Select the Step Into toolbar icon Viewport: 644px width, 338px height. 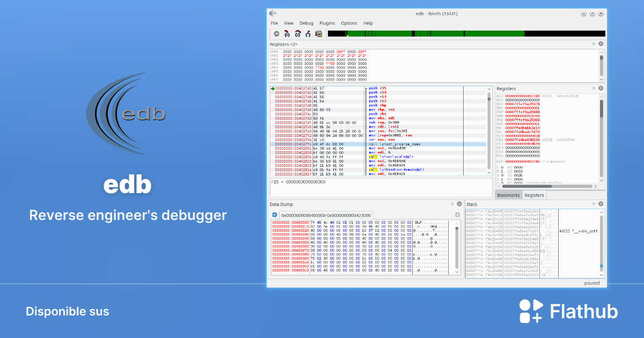point(287,34)
